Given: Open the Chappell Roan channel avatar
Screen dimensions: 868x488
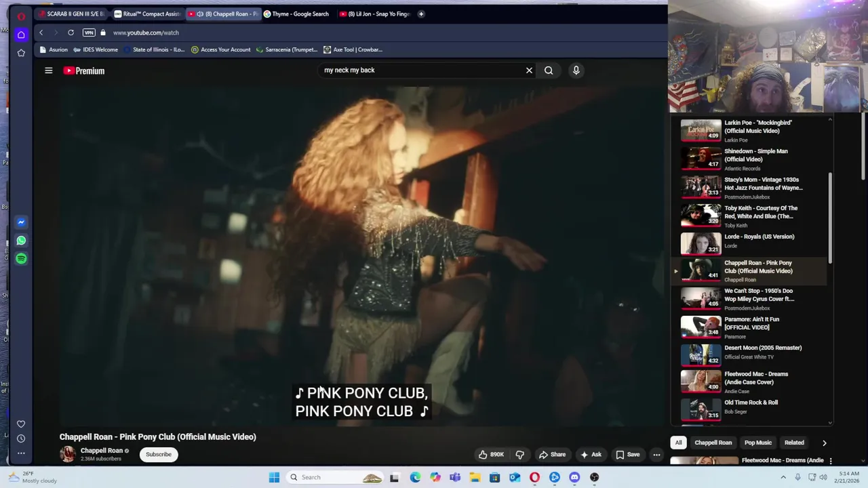Looking at the screenshot, I should (x=67, y=454).
